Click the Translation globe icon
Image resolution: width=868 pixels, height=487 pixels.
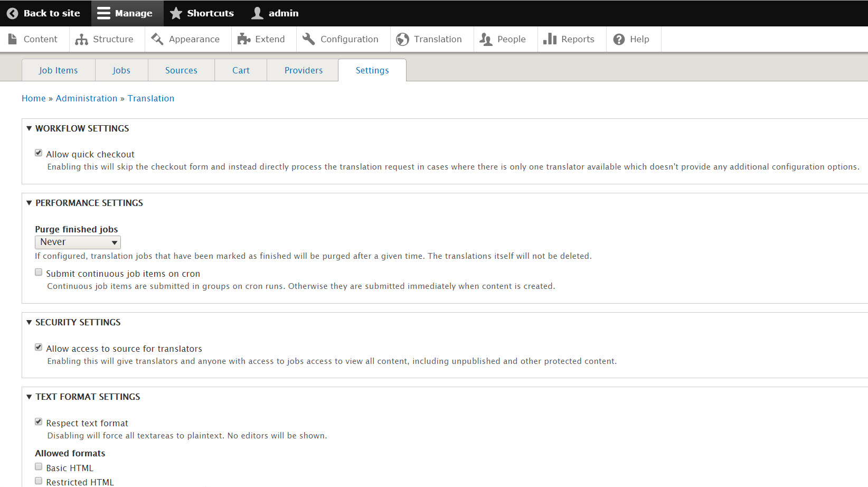click(x=403, y=39)
